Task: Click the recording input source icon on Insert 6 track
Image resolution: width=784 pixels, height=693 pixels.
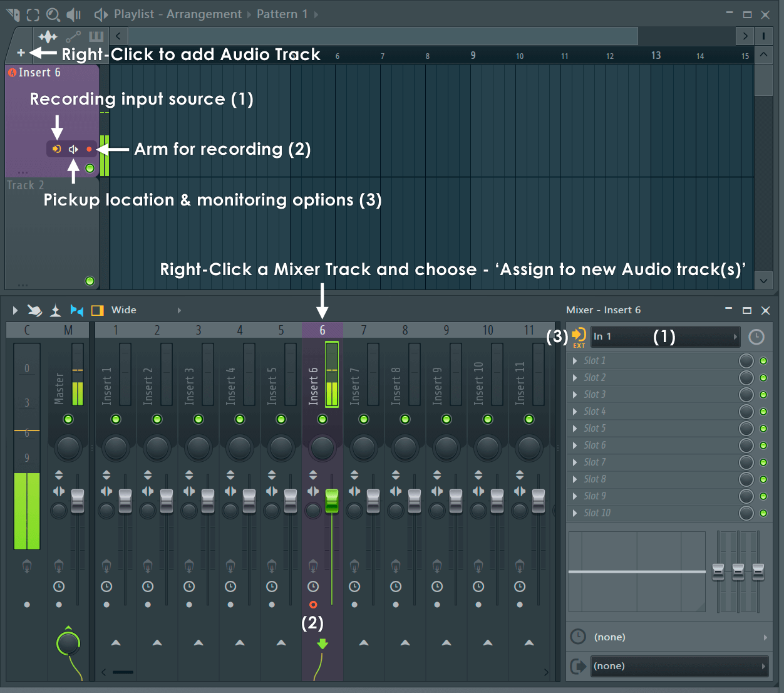Action: coord(57,149)
